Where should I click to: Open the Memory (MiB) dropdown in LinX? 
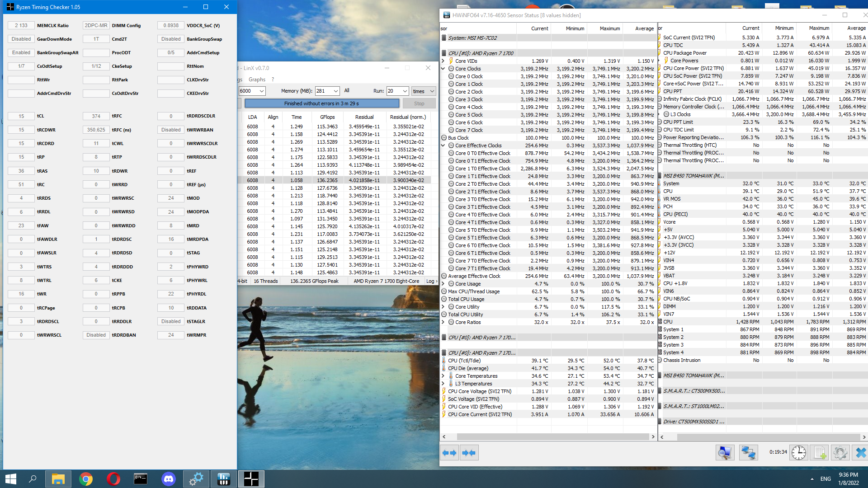point(336,91)
